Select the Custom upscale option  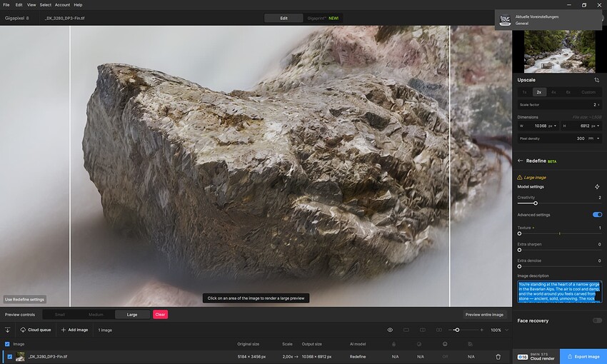click(x=588, y=92)
